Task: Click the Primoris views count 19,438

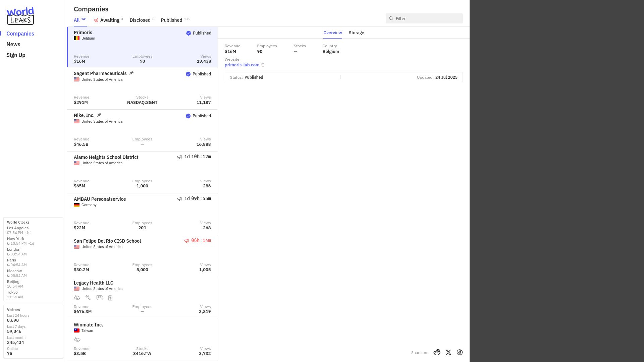Action: (x=204, y=61)
